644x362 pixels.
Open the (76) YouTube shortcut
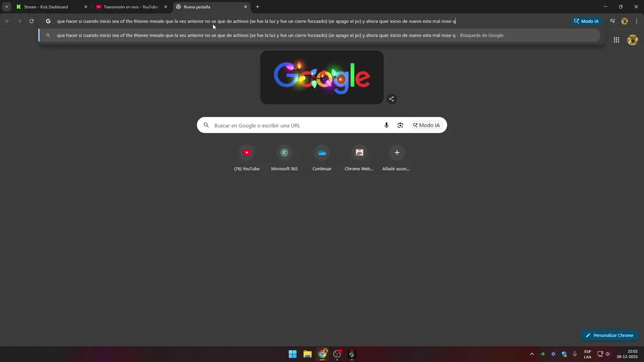[x=247, y=158]
